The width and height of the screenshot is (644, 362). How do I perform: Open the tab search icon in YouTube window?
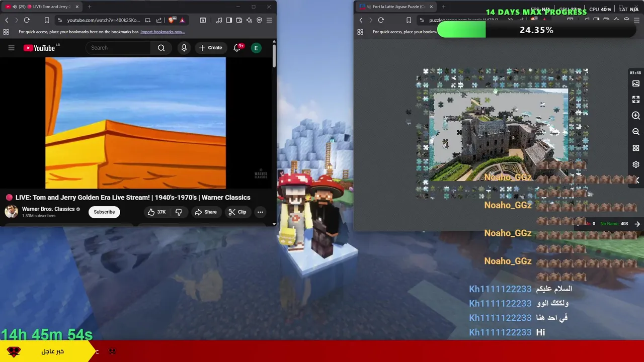click(x=203, y=20)
